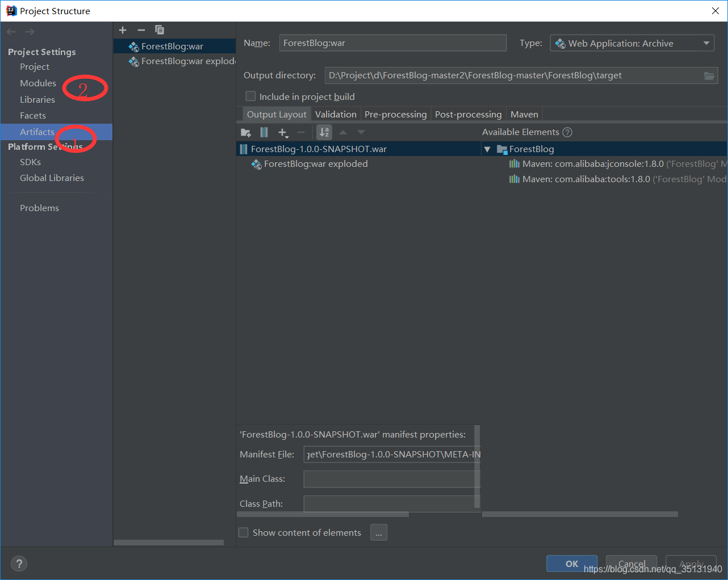This screenshot has height=580, width=728.
Task: Copy the selected artifact
Action: (160, 30)
